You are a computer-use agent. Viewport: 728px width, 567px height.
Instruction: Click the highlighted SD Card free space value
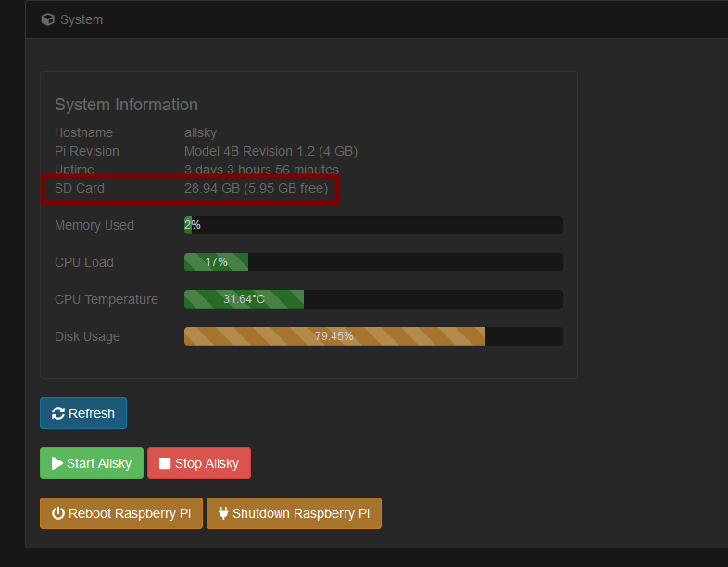tap(256, 188)
